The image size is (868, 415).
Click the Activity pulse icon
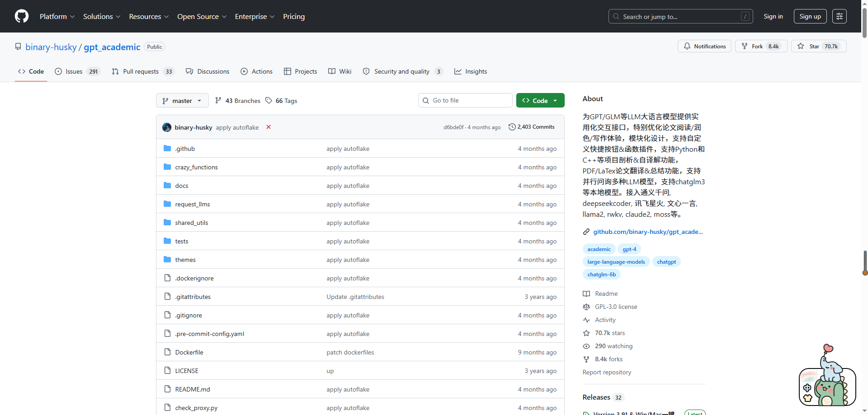pyautogui.click(x=586, y=320)
